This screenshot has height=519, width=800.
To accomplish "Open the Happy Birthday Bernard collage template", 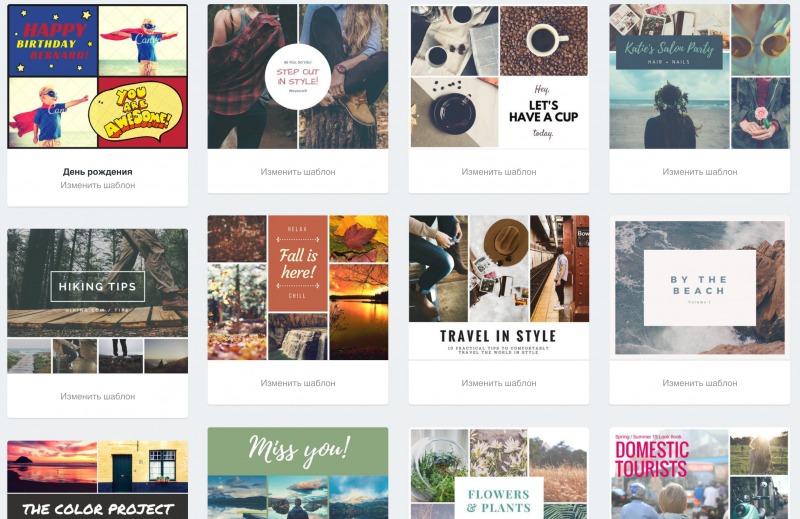I will (x=97, y=77).
